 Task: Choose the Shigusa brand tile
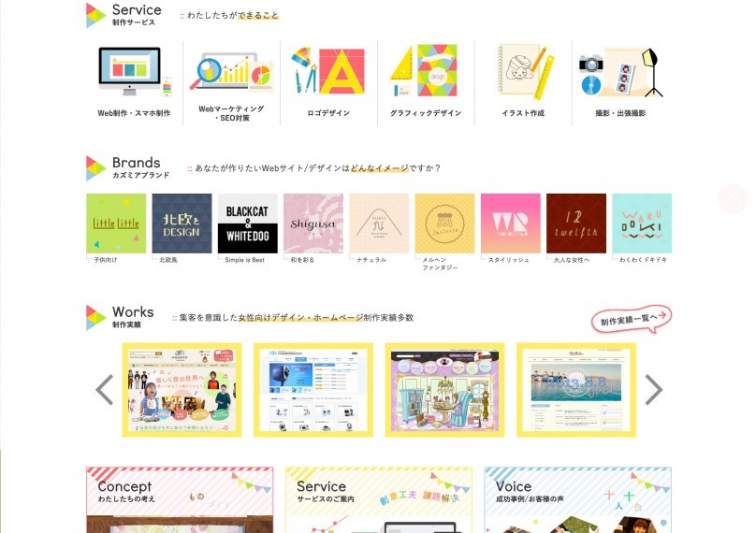tap(313, 223)
